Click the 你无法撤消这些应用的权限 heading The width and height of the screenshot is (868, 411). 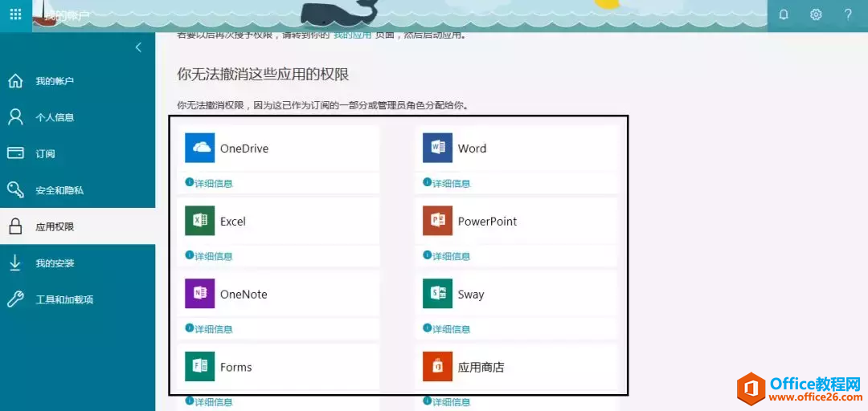(263, 75)
